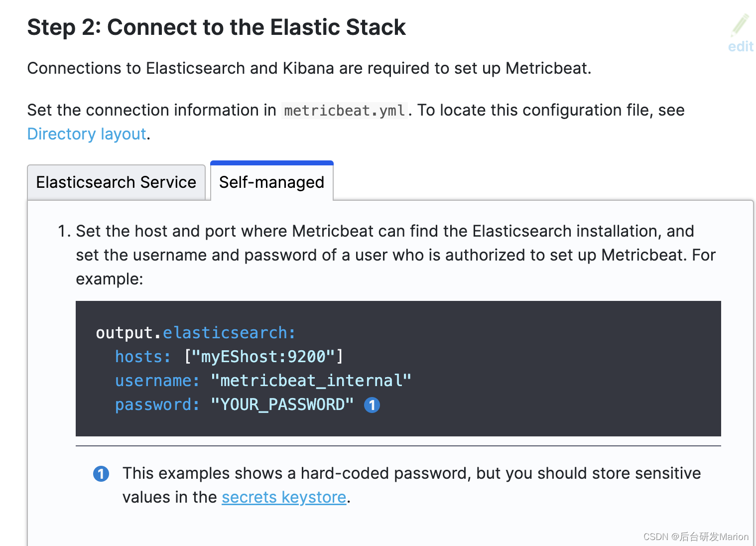Open the secrets keystore link
756x546 pixels.
tap(284, 497)
